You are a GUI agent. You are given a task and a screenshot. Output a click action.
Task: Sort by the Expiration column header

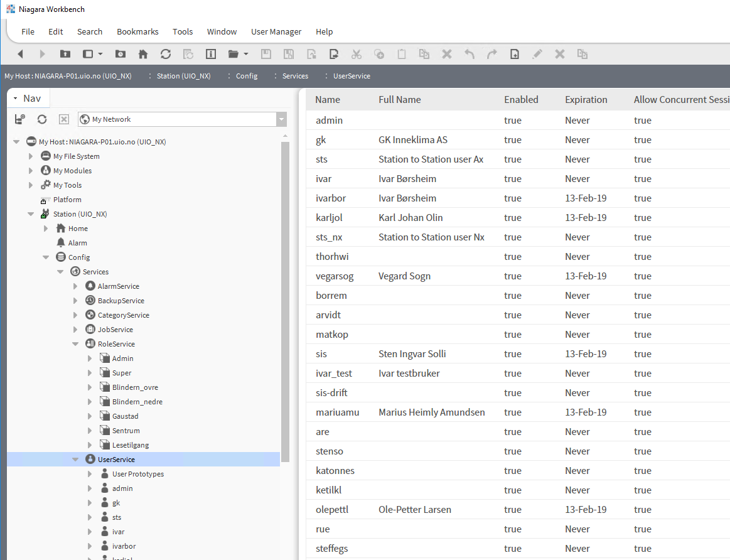coord(586,100)
